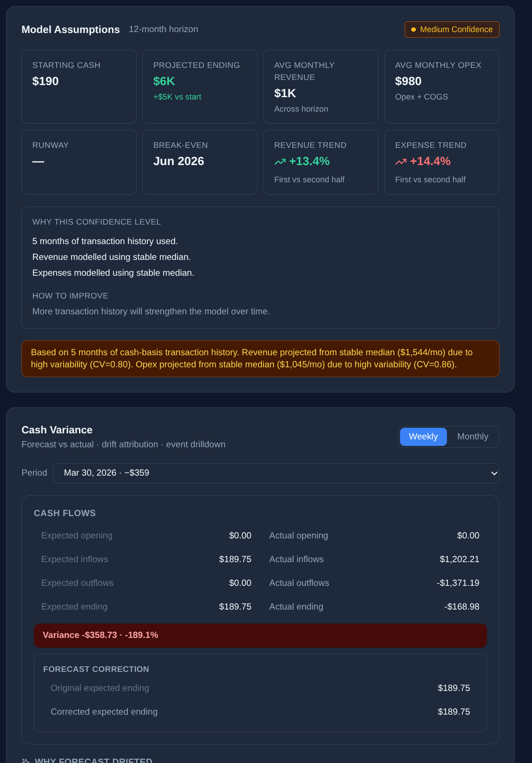Open the Period dropdown for Mar 30, 2026

pos(276,473)
